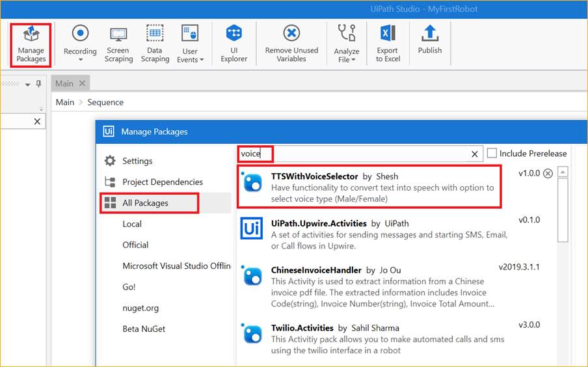This screenshot has height=367, width=588.
Task: Focus the package search field
Action: coord(360,154)
